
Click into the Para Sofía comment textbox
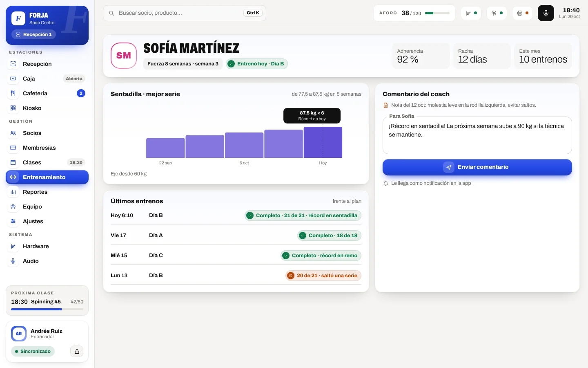(477, 135)
